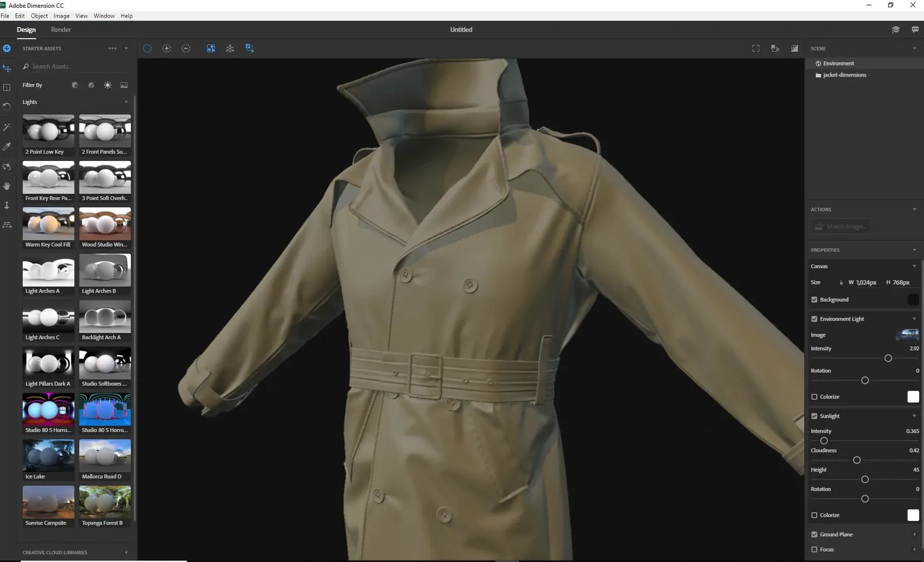Disable the Background checkbox

coord(815,299)
